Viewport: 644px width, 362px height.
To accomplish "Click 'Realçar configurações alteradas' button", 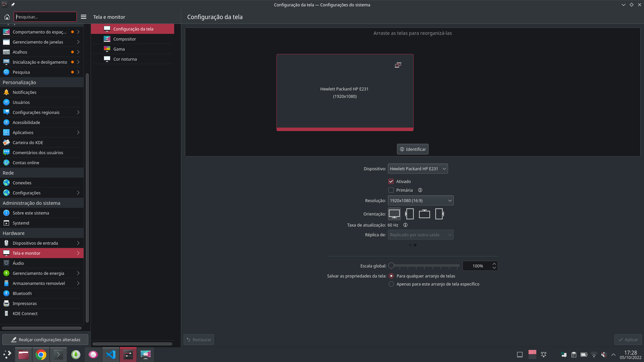I will pos(45,340).
